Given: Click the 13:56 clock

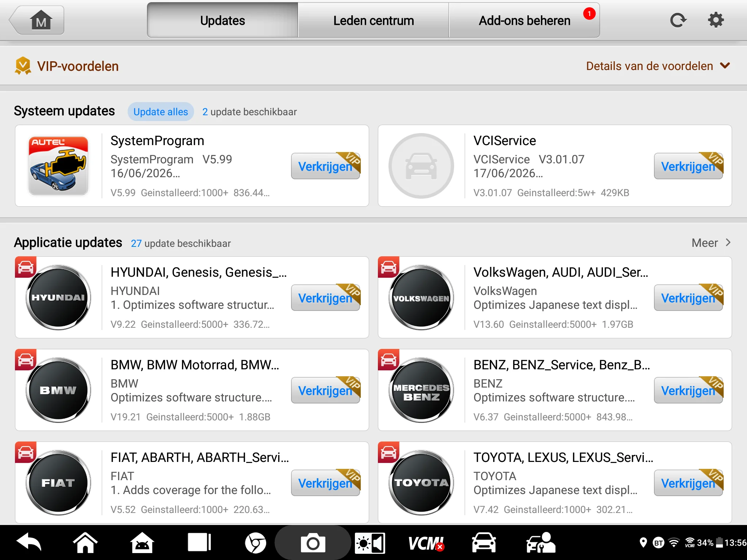Looking at the screenshot, I should point(735,543).
